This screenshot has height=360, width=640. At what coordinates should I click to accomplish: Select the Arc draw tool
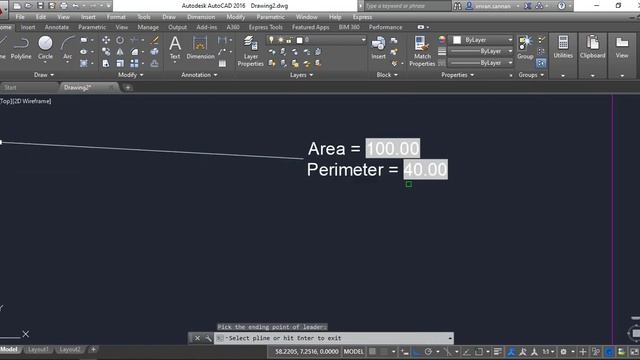68,48
